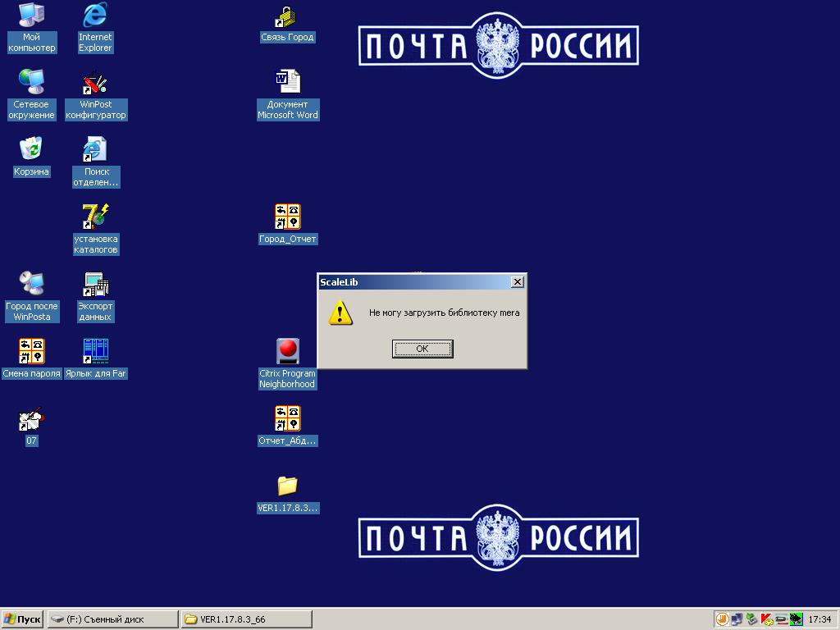
Task: Select the Поиск отделен... shortcut icon
Action: coord(96,162)
